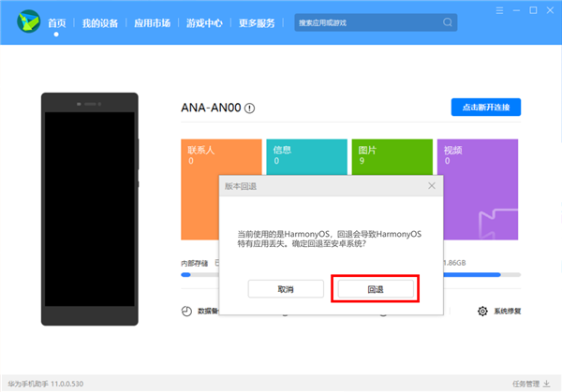This screenshot has width=562, height=392.
Task: Click 点击断开连接 button
Action: click(x=485, y=108)
